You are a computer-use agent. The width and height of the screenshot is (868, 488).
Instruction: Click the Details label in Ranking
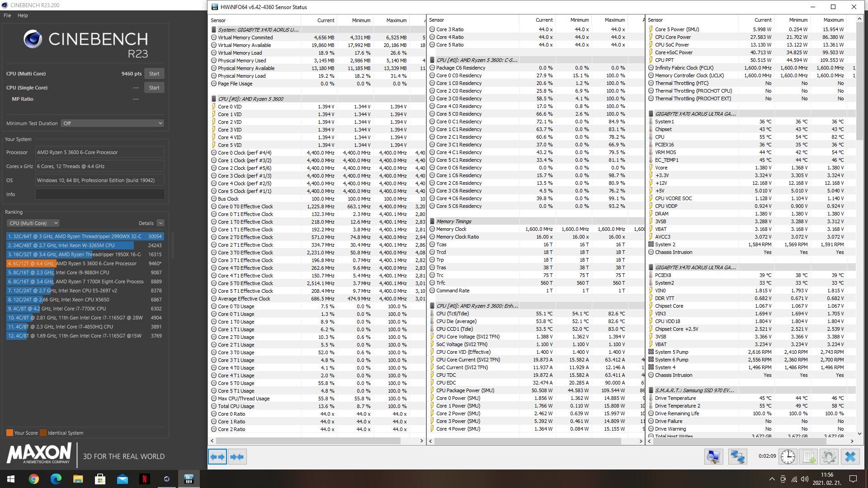(146, 223)
